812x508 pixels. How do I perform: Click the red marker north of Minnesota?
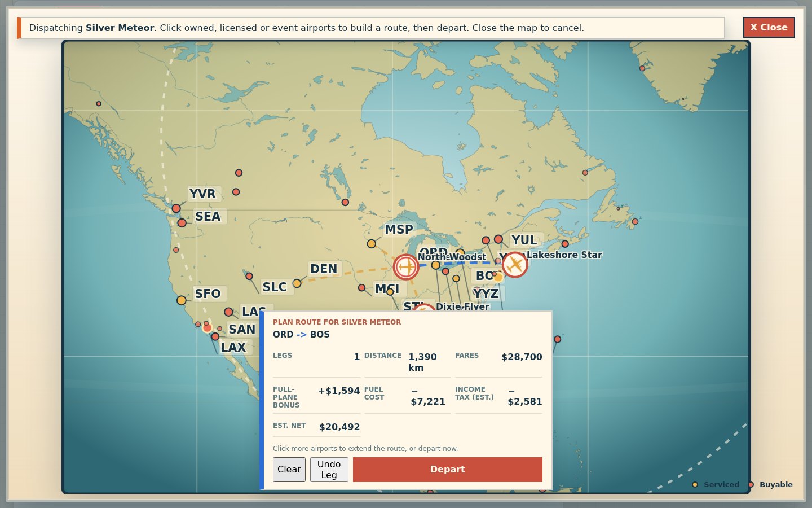[345, 202]
